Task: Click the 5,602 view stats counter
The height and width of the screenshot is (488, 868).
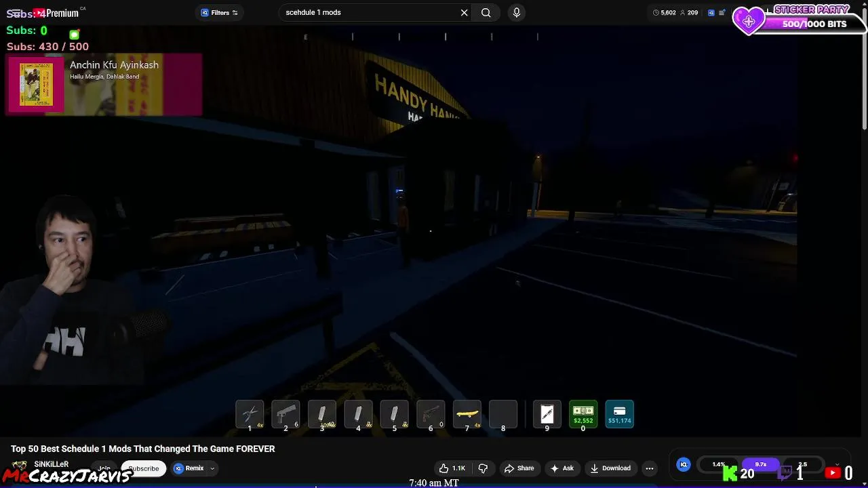Action: 665,12
